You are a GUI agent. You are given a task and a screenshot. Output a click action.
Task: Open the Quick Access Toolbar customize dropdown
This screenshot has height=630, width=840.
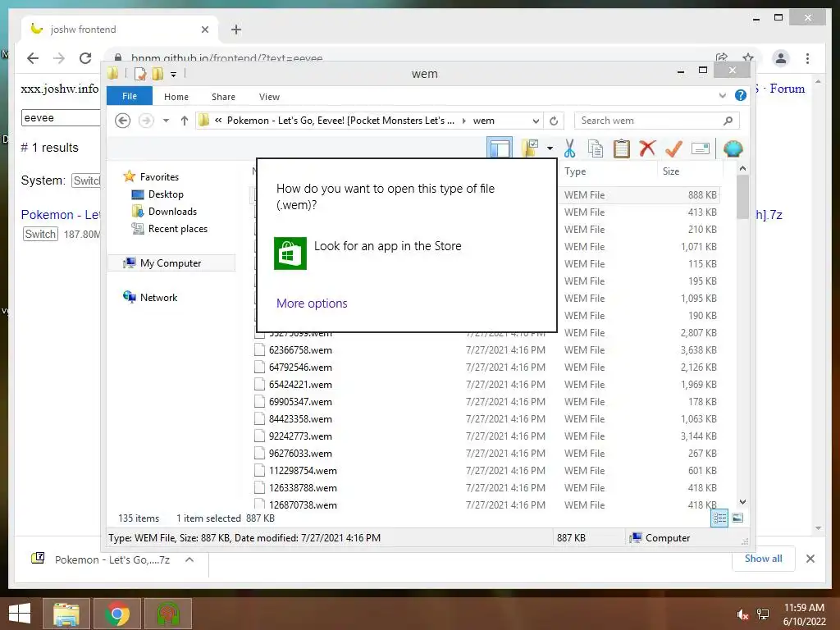point(173,75)
